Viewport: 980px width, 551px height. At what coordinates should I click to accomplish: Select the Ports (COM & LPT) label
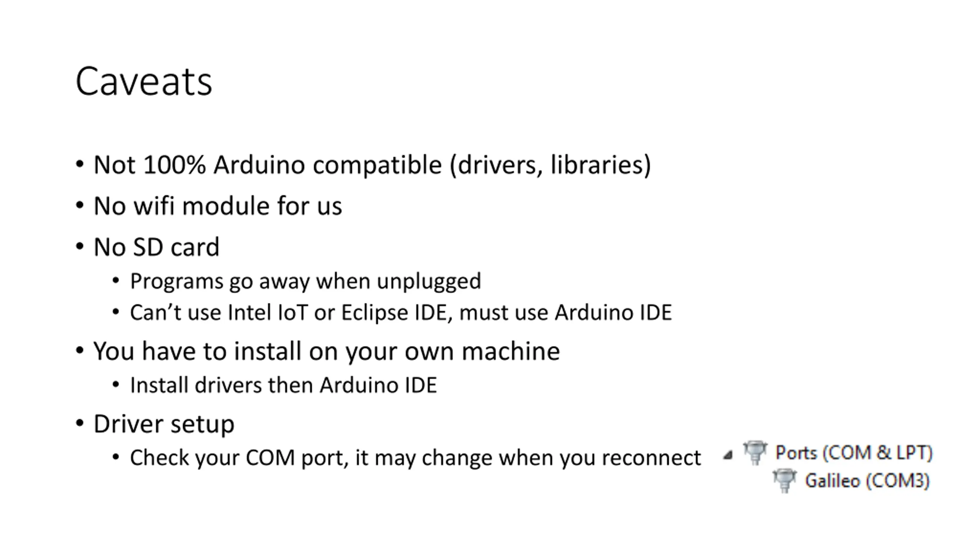pyautogui.click(x=854, y=453)
